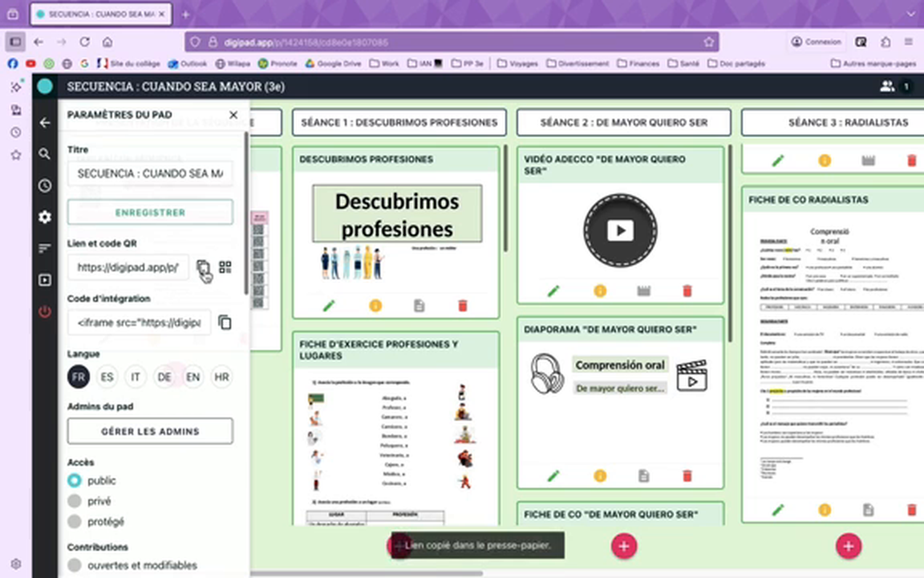Click the pad title input field

pyautogui.click(x=150, y=173)
